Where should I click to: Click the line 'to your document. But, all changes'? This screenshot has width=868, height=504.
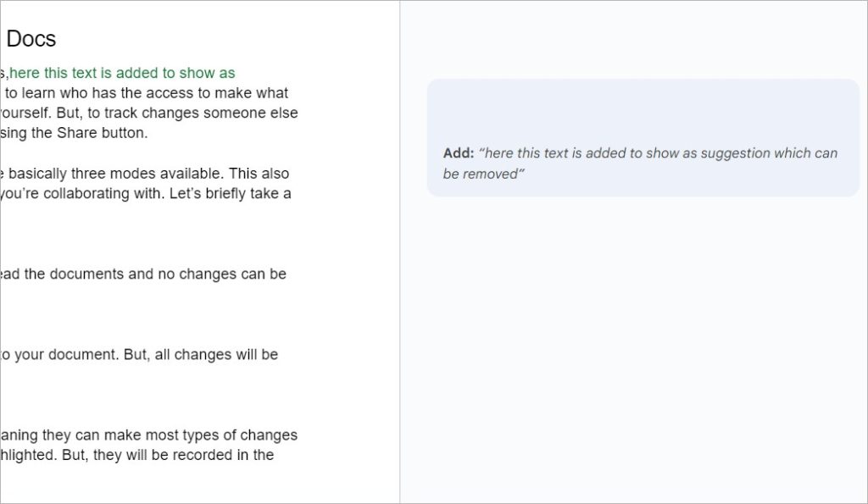point(139,354)
